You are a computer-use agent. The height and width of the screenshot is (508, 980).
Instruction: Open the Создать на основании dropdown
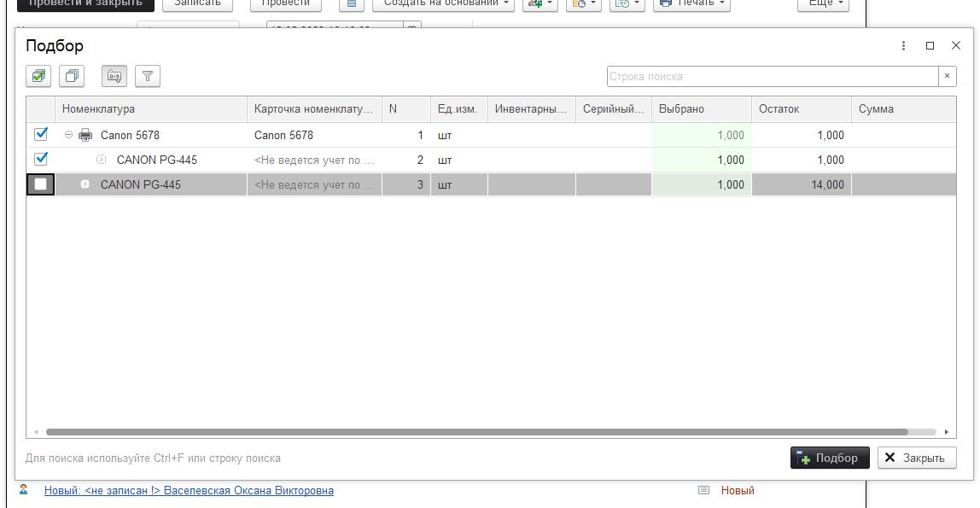443,3
